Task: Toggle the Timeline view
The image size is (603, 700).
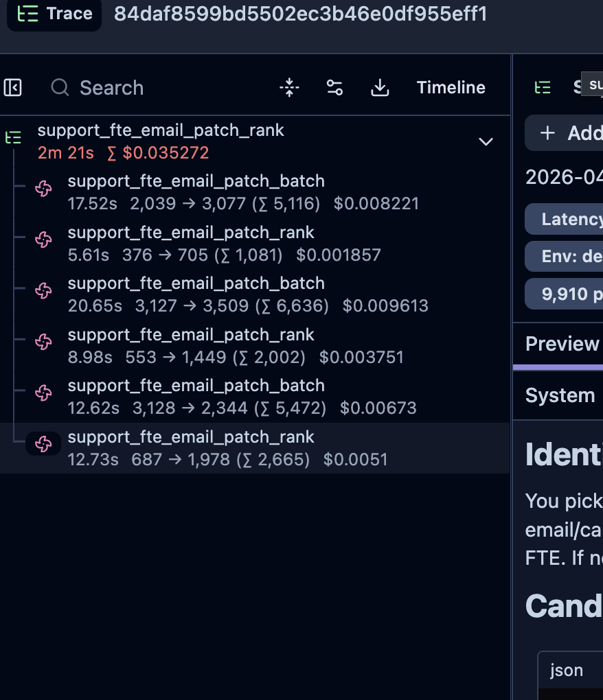Action: point(451,88)
